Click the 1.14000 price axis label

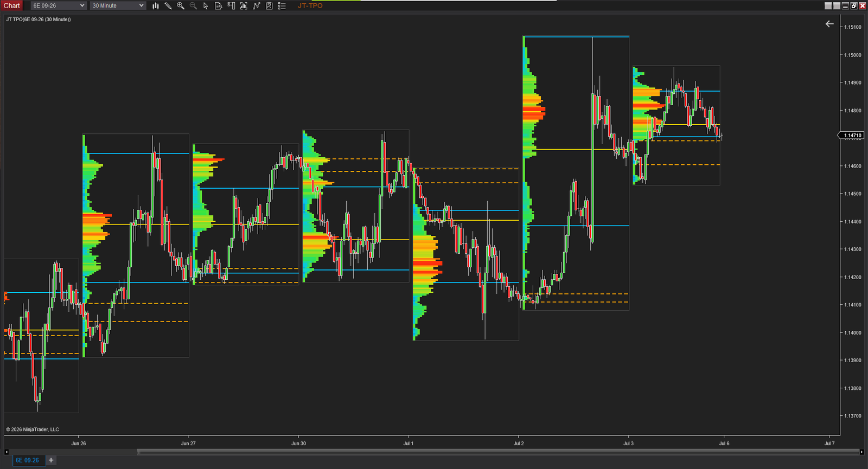pos(852,332)
